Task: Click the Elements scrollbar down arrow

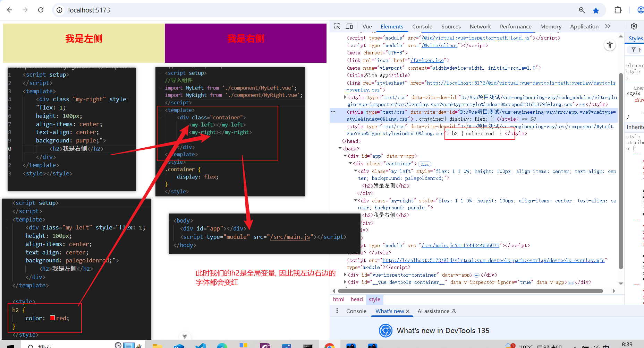Action: [x=621, y=283]
